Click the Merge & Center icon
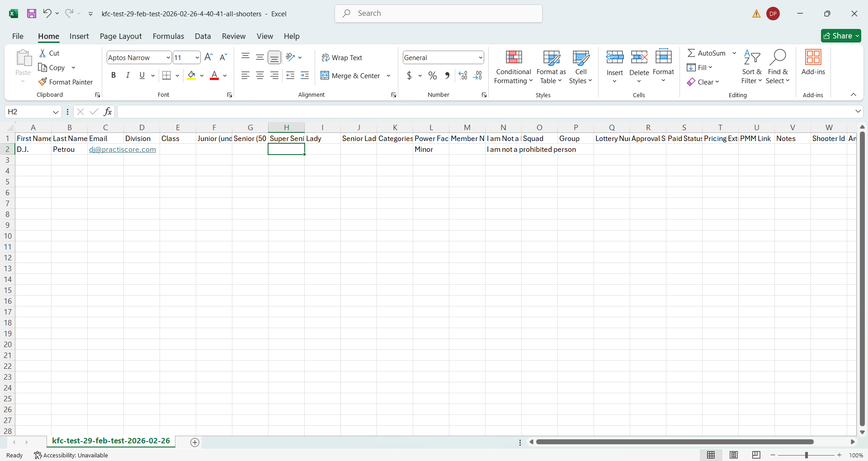The width and height of the screenshot is (868, 461). tap(325, 75)
